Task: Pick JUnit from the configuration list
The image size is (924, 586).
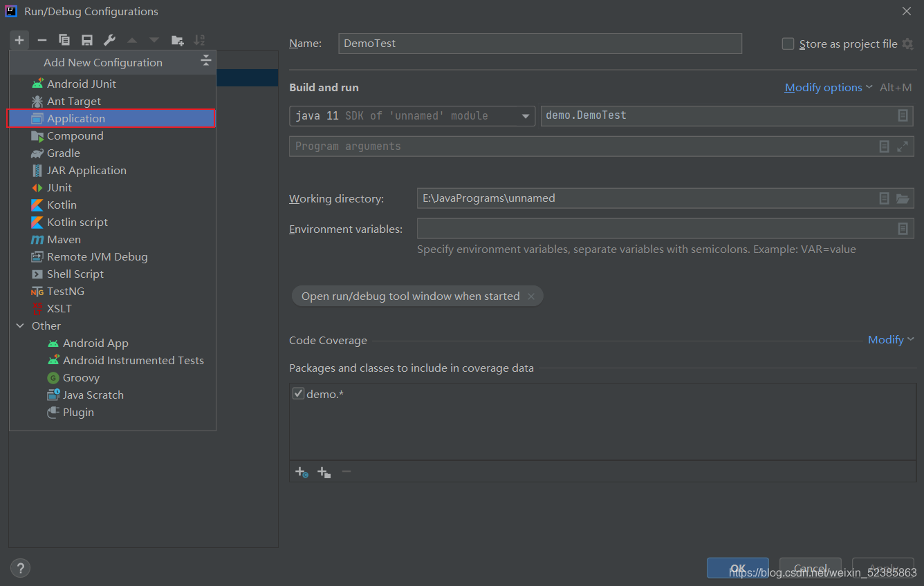Action: pyautogui.click(x=113, y=187)
